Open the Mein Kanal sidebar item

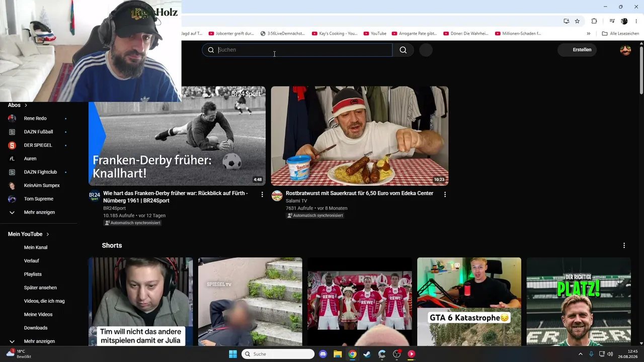pyautogui.click(x=36, y=247)
